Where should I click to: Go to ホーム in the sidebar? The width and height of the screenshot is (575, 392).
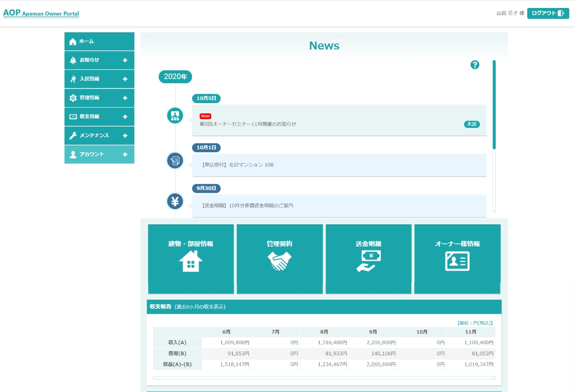click(99, 41)
